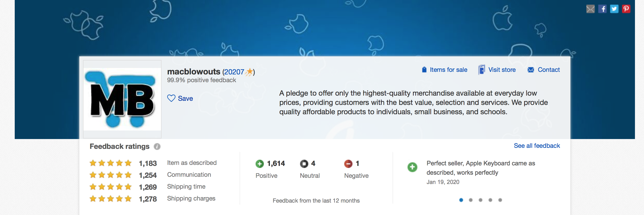Select the third feedback carousel dot
Image resolution: width=644 pixels, height=215 pixels.
tap(480, 200)
